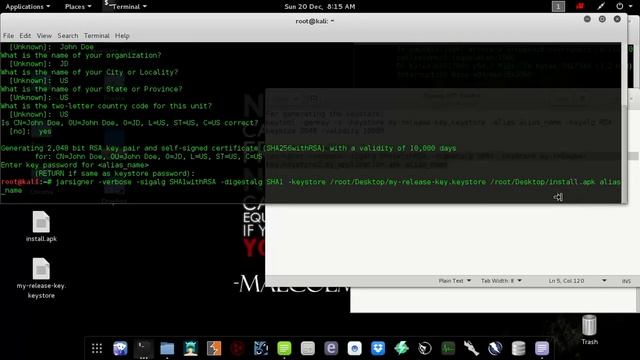Open the gray calculator-style dock icon

tap(308, 348)
